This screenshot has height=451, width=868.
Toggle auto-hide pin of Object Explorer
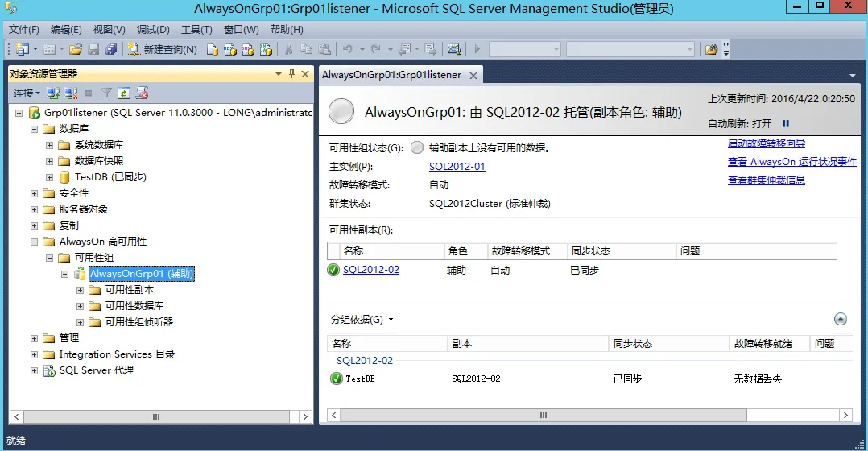291,73
